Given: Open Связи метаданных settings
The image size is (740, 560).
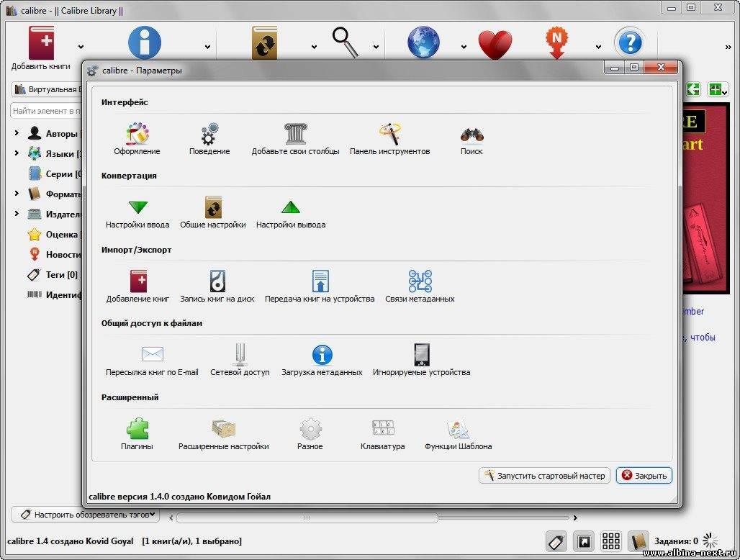Looking at the screenshot, I should click(x=420, y=286).
